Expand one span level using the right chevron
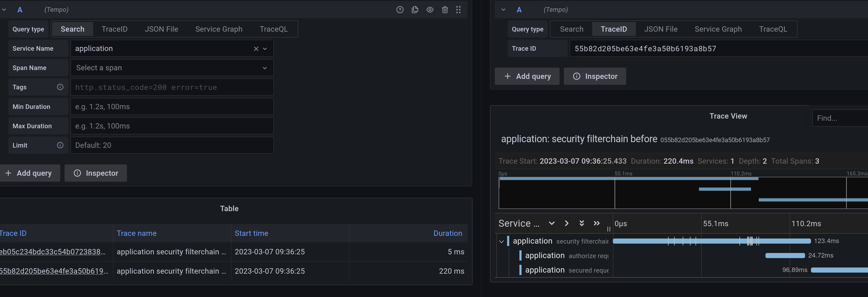 tap(567, 223)
